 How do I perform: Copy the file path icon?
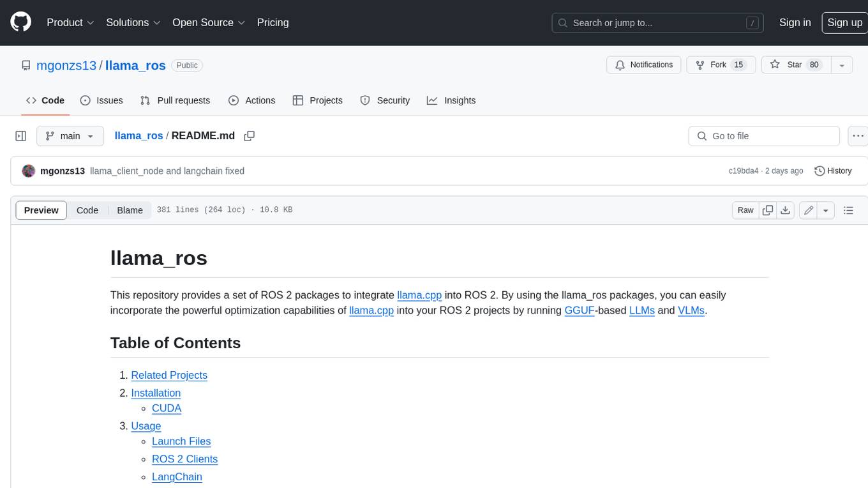coord(250,136)
